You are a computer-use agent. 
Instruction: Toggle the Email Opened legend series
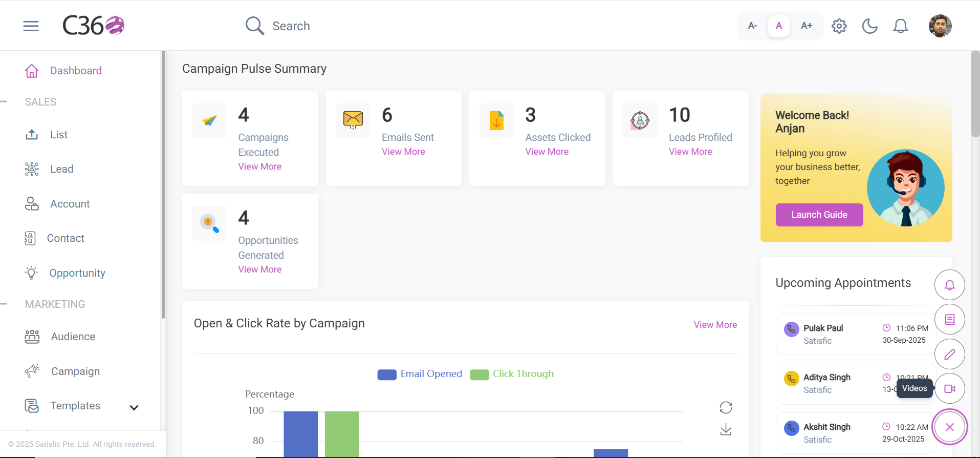pyautogui.click(x=420, y=374)
